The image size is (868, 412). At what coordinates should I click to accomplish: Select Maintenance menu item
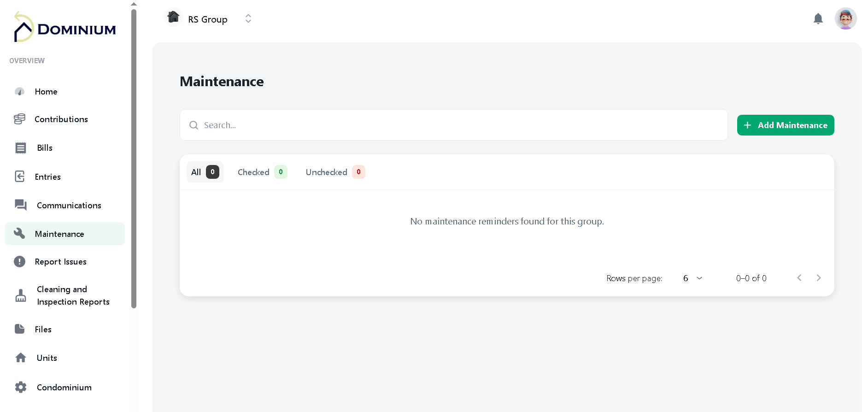point(65,234)
